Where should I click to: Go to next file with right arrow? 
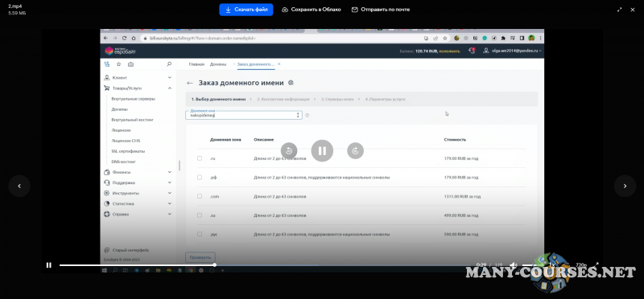[625, 186]
